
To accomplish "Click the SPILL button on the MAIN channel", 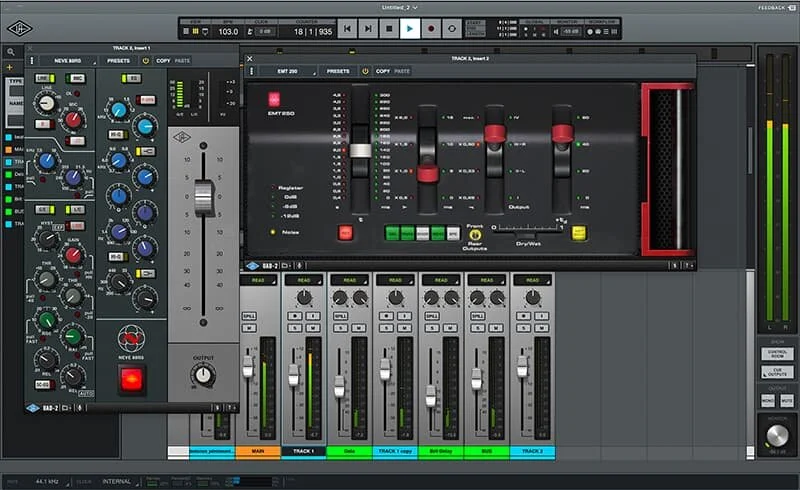I will 249,316.
